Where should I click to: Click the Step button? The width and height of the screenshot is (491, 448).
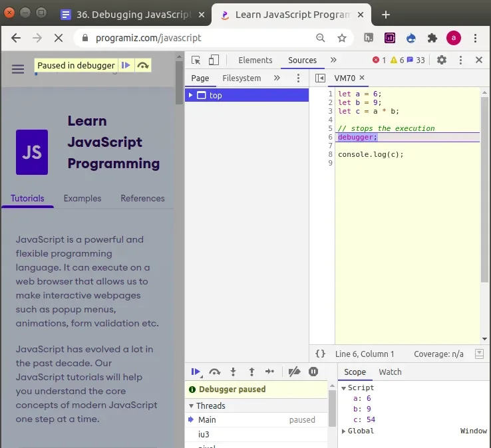coord(269,372)
